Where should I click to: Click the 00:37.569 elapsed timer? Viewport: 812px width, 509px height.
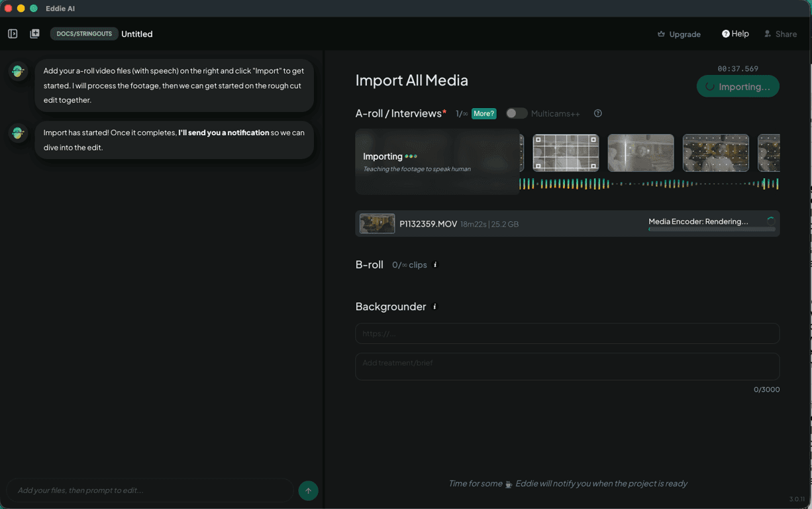[738, 69]
